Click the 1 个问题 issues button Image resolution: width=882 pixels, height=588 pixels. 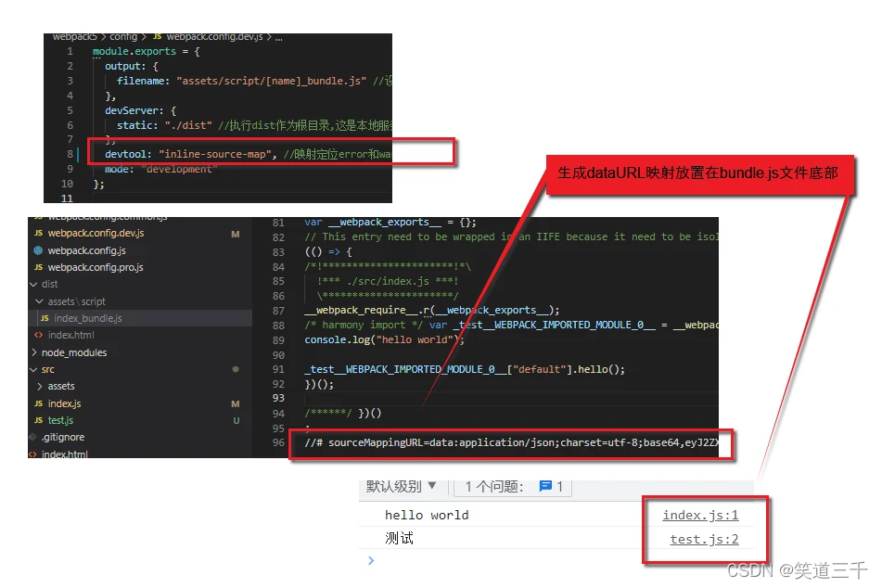[513, 487]
